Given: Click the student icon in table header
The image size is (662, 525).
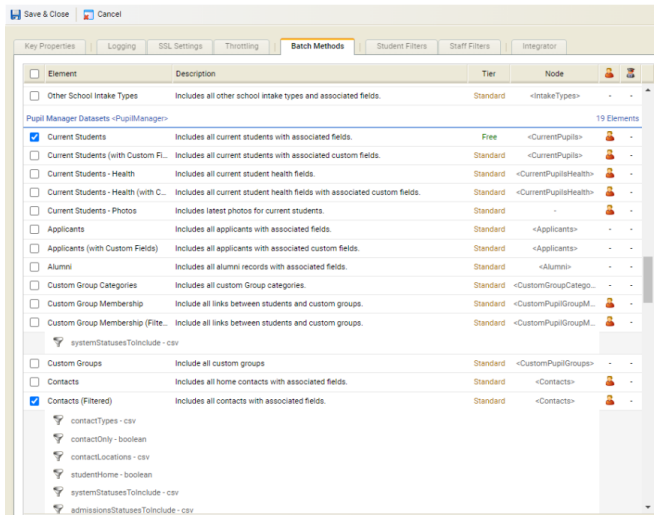Looking at the screenshot, I should 609,73.
